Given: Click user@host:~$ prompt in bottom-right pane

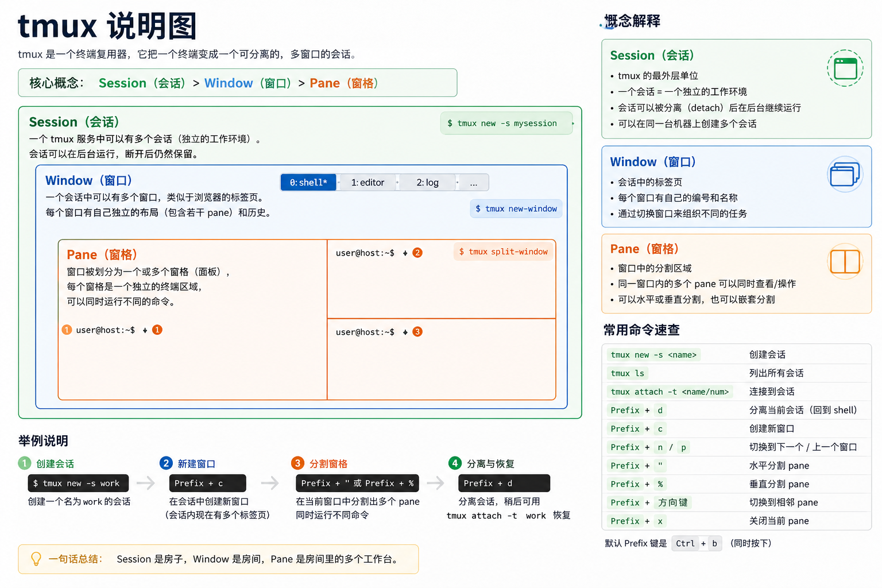Looking at the screenshot, I should pyautogui.click(x=365, y=332).
